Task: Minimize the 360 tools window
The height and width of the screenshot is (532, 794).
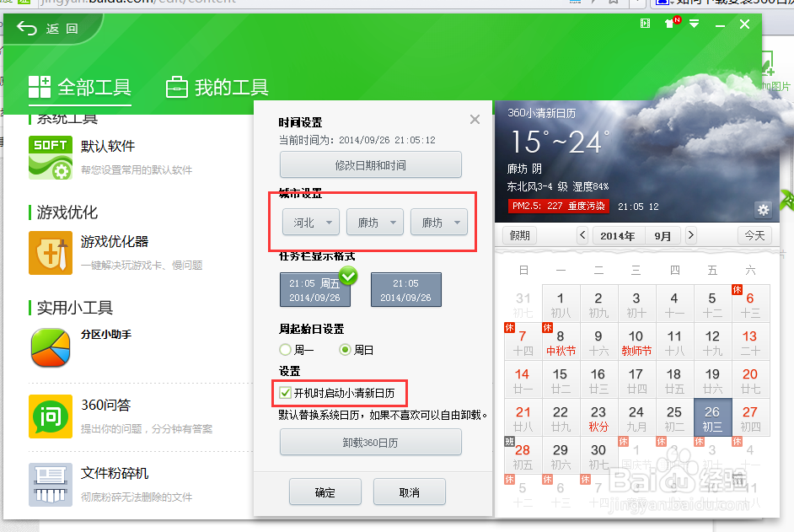Action: pyautogui.click(x=720, y=25)
